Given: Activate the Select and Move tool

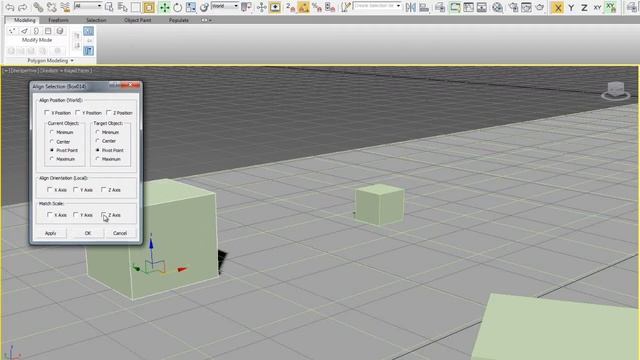Looking at the screenshot, I should click(x=164, y=7).
